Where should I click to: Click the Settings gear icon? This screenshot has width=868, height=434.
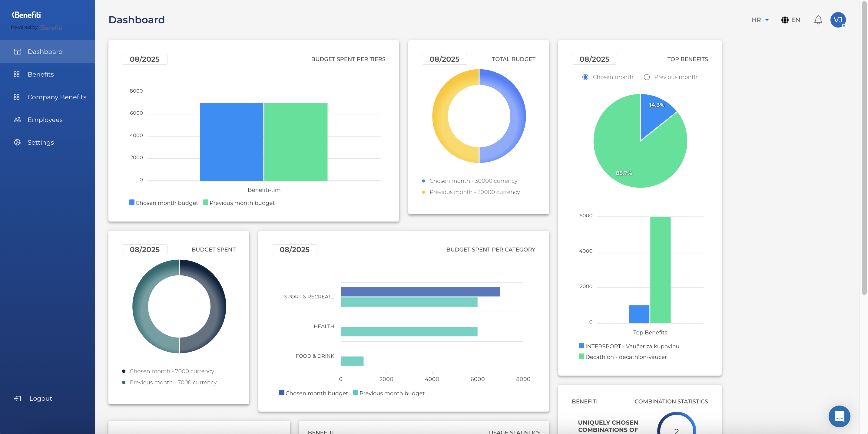click(x=17, y=142)
